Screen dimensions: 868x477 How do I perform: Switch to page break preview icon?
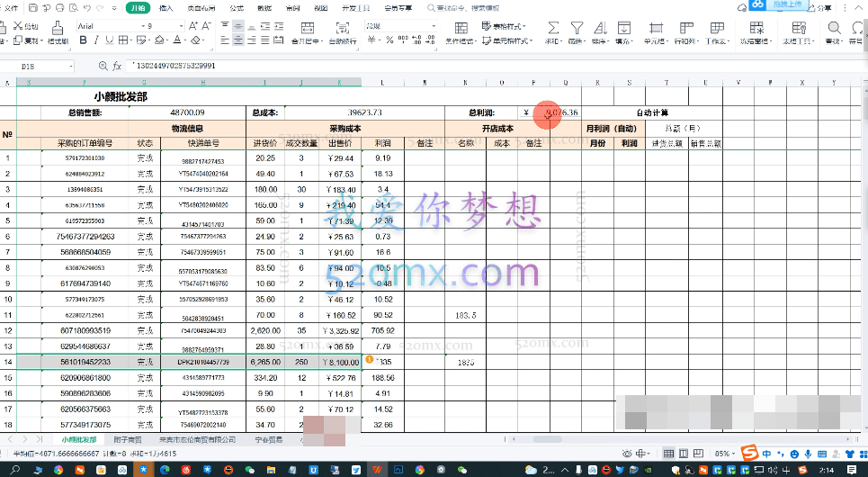pyautogui.click(x=699, y=454)
